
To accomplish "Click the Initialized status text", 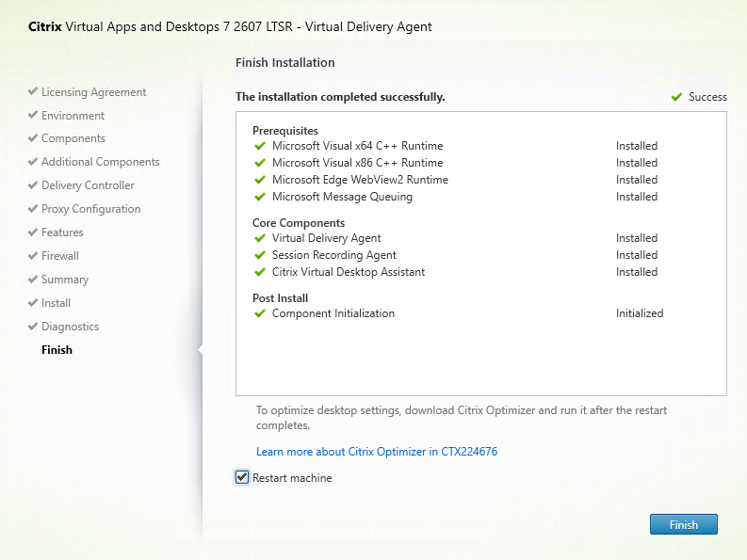I will tap(640, 313).
